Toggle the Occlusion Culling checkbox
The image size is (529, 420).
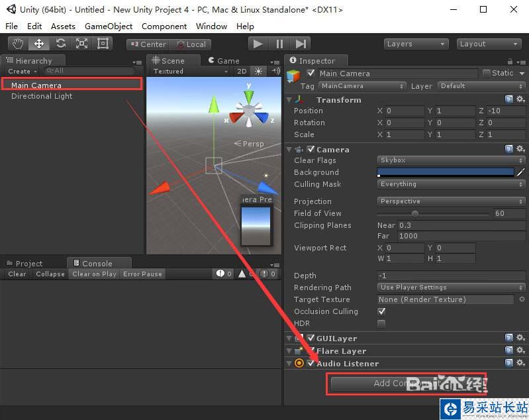381,311
